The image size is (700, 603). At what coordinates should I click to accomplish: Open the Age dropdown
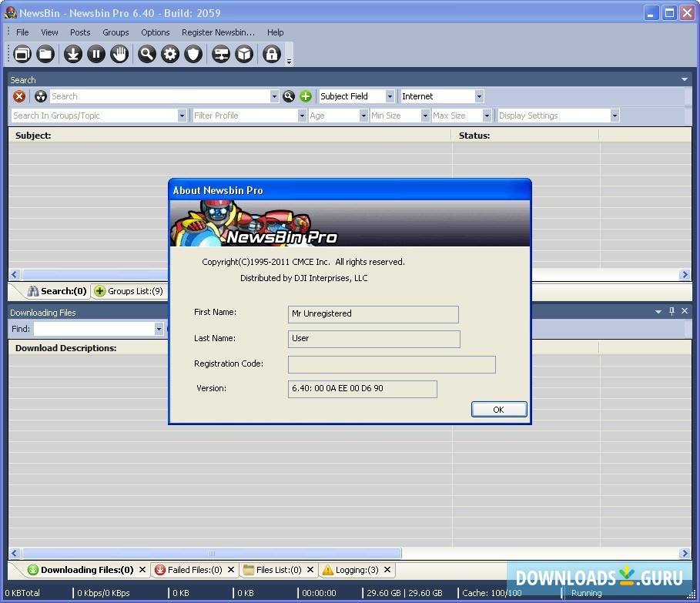point(363,116)
